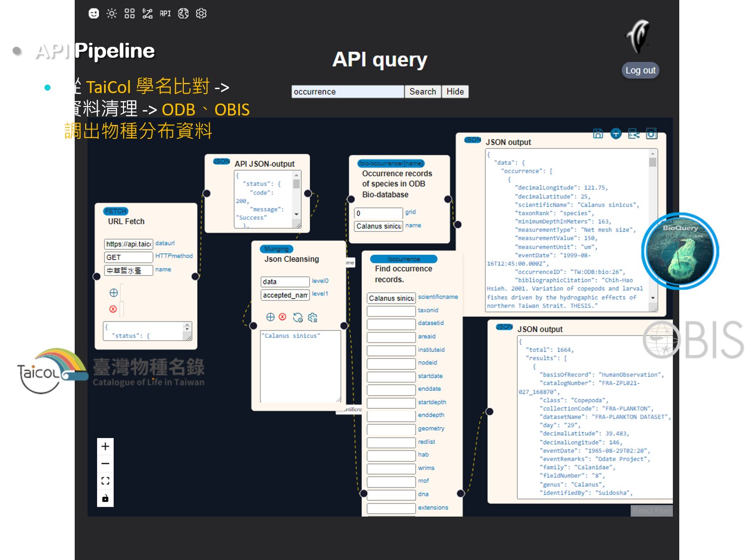Click the GET HTTPmethod field

(x=128, y=257)
